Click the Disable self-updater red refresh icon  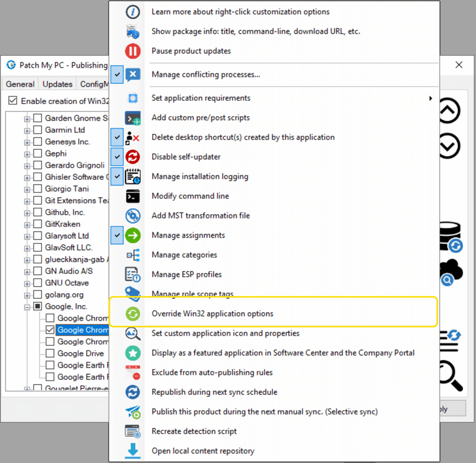click(x=133, y=157)
